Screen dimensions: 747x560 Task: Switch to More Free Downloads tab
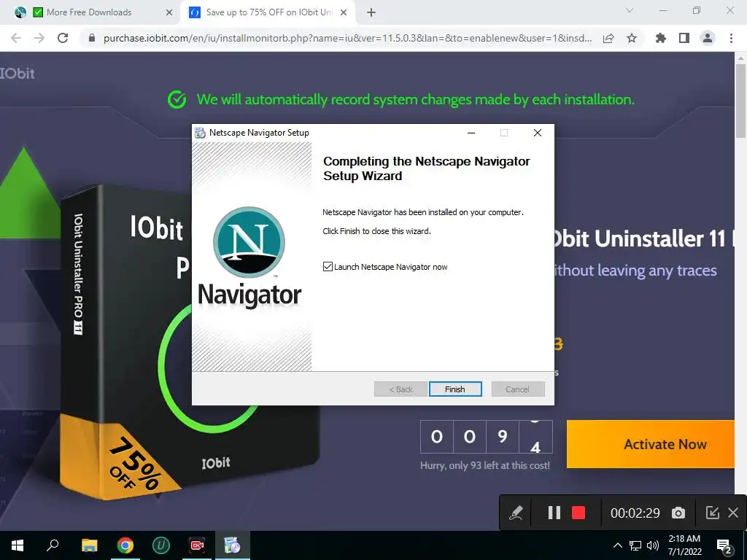tap(89, 12)
